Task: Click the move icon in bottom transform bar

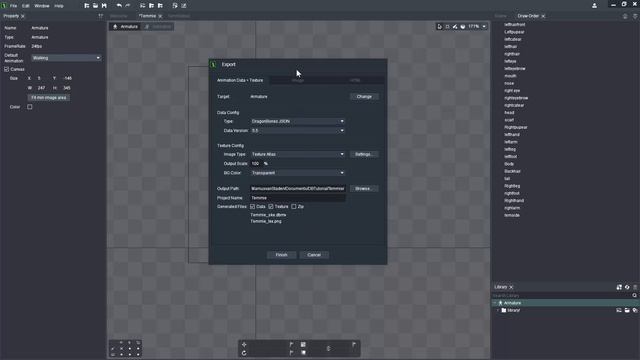Action: pyautogui.click(x=244, y=344)
